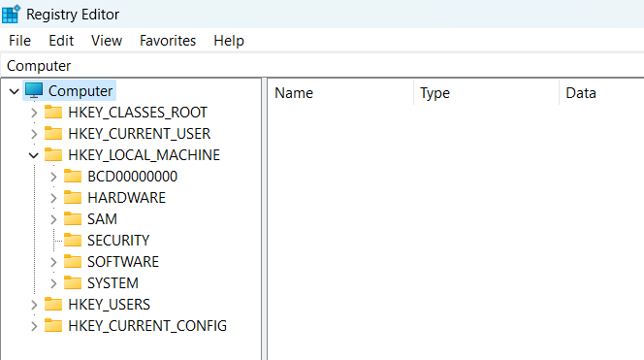Image resolution: width=644 pixels, height=360 pixels.
Task: Click the address bar showing Computer
Action: point(322,66)
